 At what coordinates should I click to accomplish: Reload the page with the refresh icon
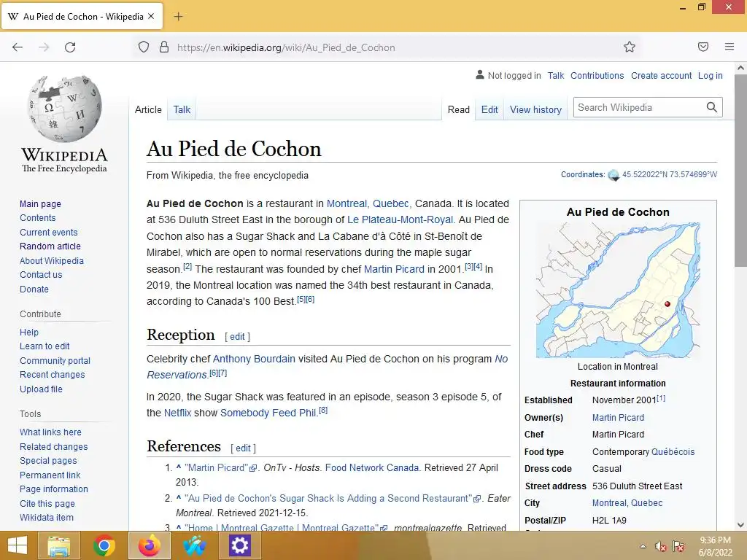click(x=70, y=47)
